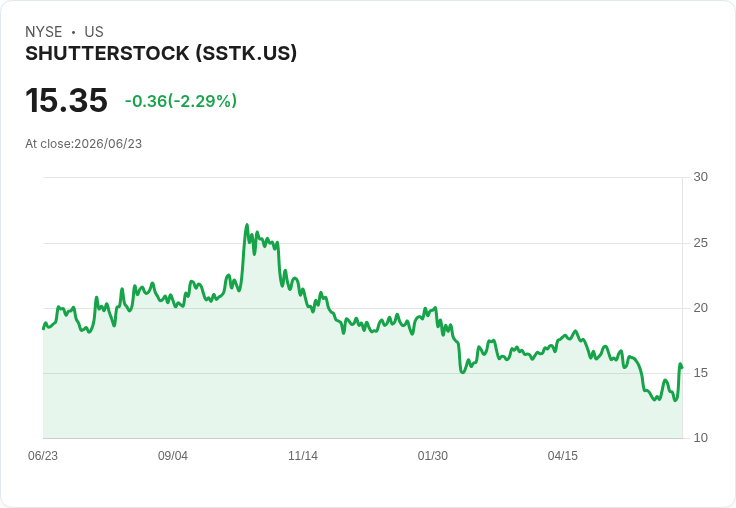
Task: Click the 15 y-axis price label
Action: pos(700,373)
